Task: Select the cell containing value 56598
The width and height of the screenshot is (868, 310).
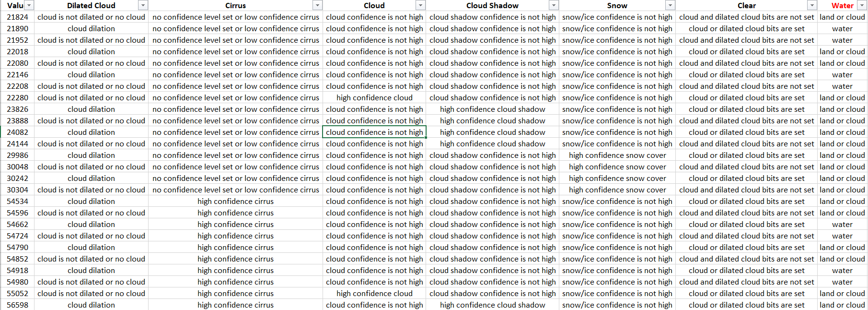Action: click(17, 305)
